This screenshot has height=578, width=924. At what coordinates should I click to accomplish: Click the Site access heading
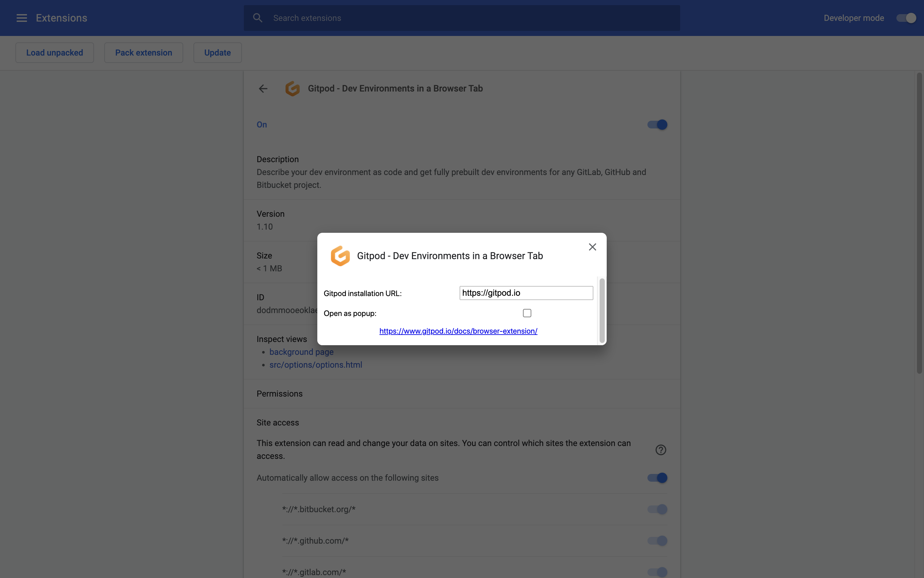click(278, 423)
